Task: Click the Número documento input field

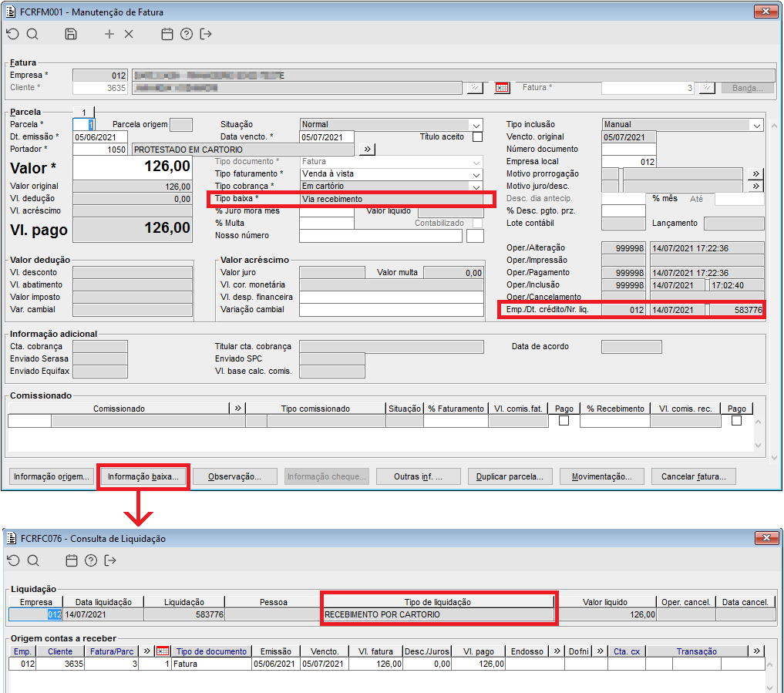Action: tap(628, 149)
